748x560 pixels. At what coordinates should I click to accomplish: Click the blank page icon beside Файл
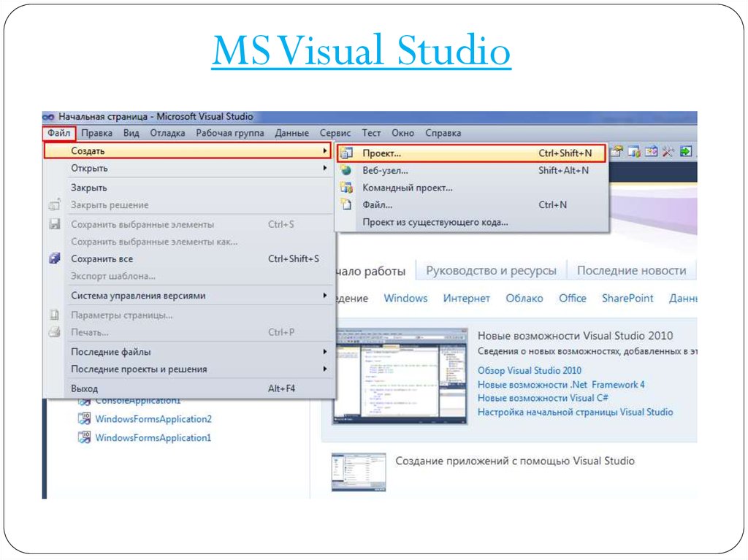point(347,205)
